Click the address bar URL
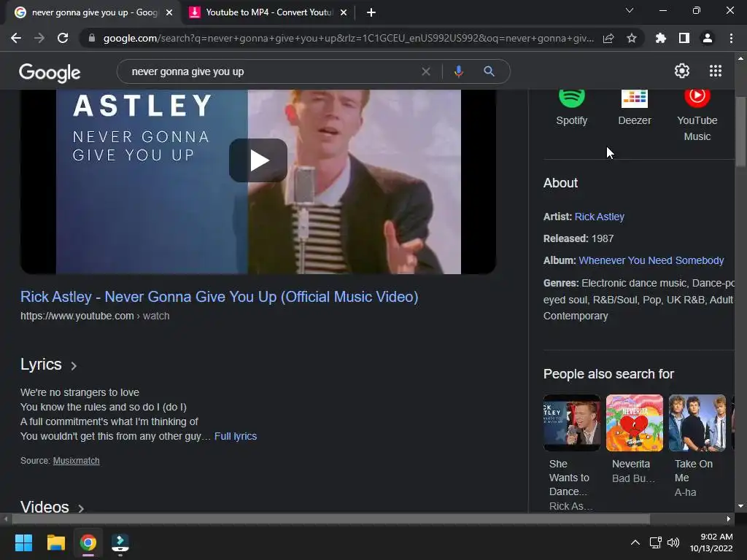This screenshot has width=747, height=560. tap(348, 38)
